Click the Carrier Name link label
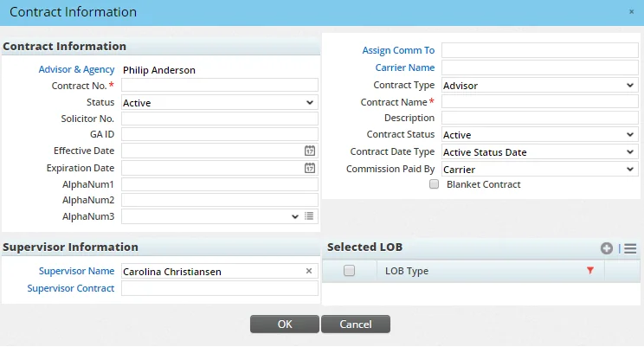The image size is (644, 347). [x=404, y=67]
